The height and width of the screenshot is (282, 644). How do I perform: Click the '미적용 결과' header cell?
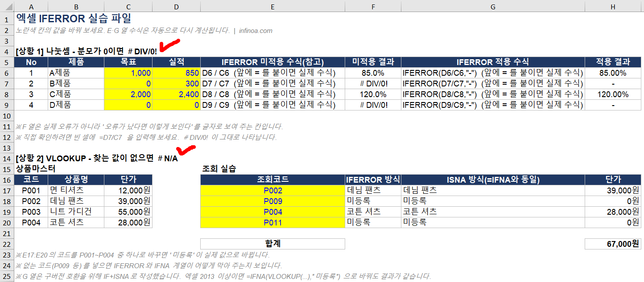373,62
